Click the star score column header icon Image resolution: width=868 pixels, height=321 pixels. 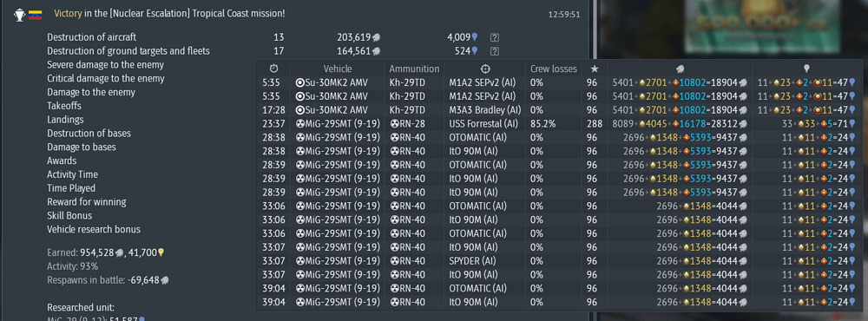click(595, 69)
